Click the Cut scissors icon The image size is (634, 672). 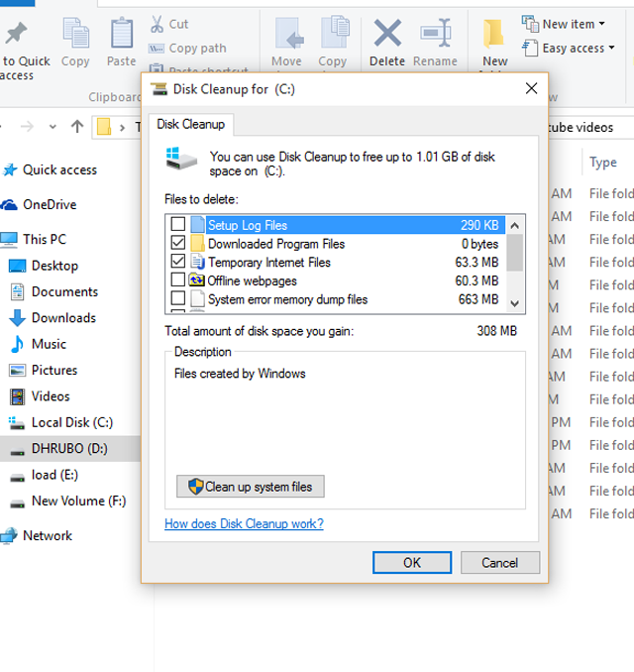(157, 24)
